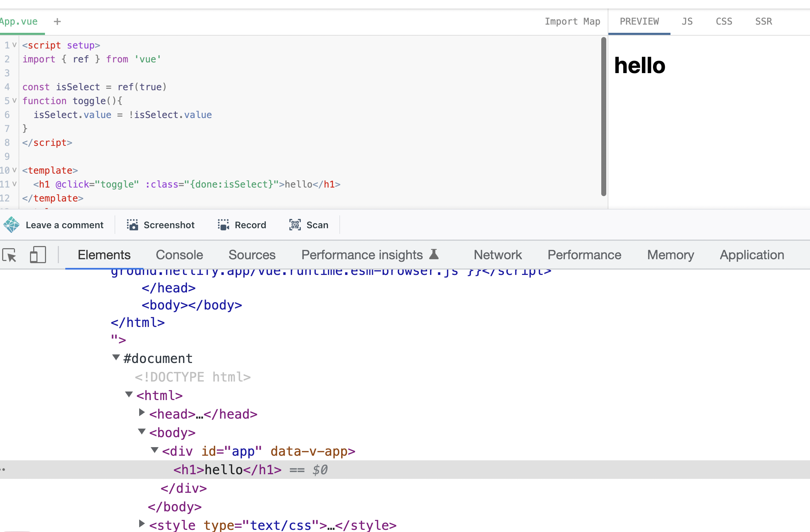This screenshot has height=532, width=810.
Task: Collapse the div id="app" node
Action: tap(155, 450)
